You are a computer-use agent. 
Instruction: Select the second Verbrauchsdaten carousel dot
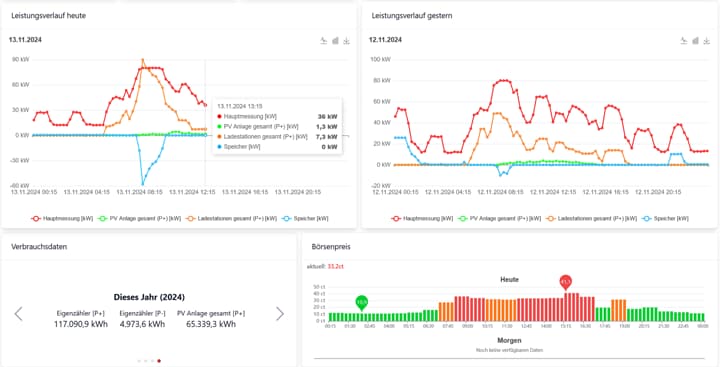pos(146,361)
